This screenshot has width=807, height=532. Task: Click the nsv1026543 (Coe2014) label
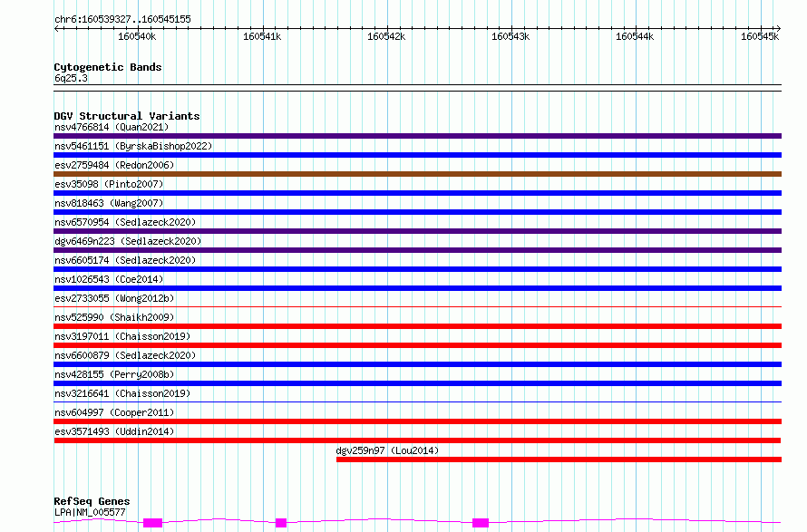[x=109, y=279]
